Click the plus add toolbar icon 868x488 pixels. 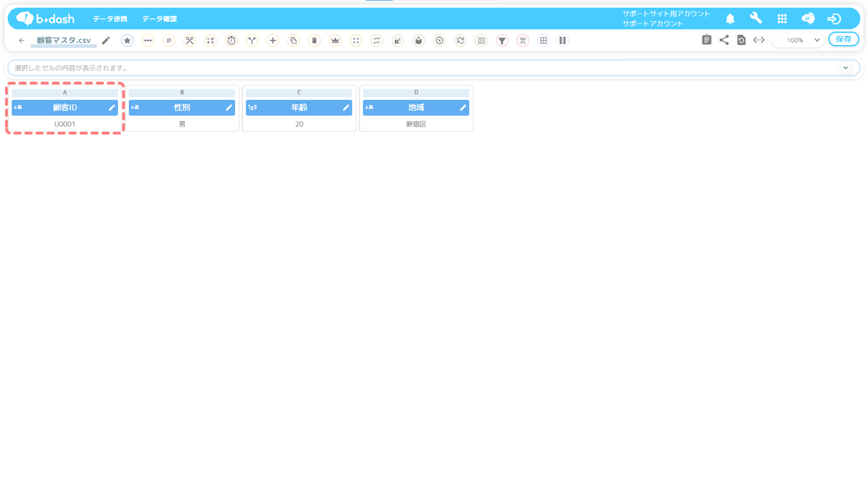point(273,40)
